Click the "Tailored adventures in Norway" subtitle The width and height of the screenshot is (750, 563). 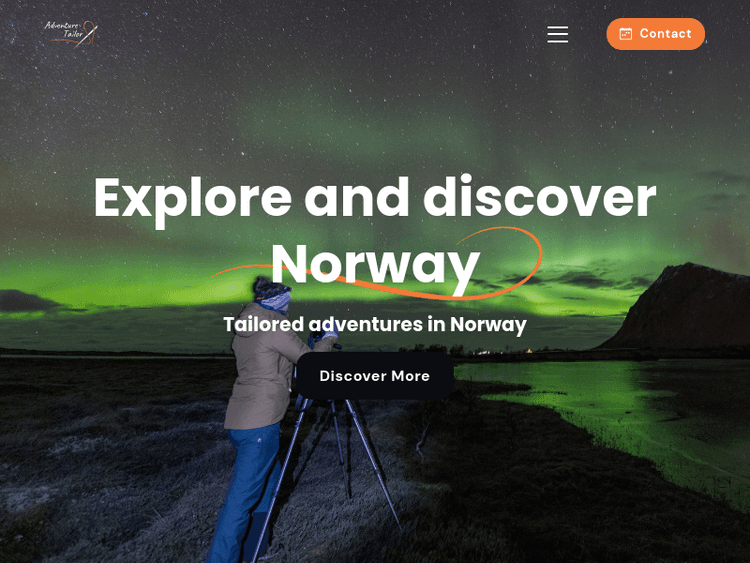pyautogui.click(x=375, y=324)
